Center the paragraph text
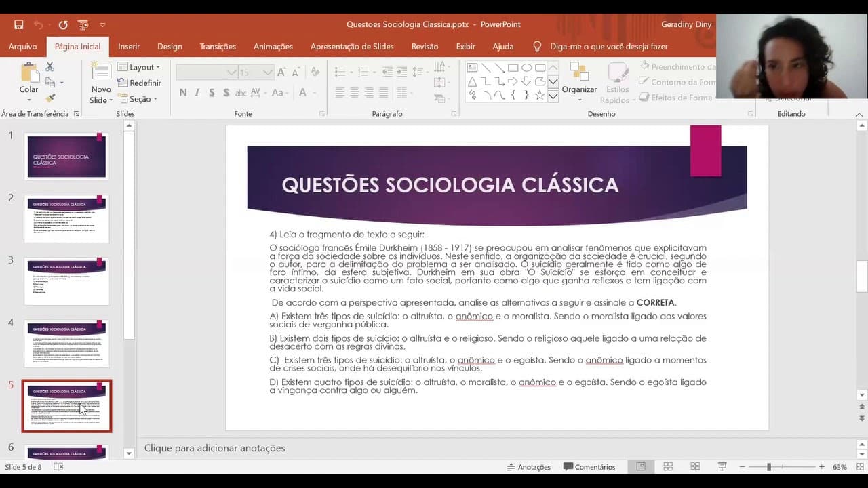This screenshot has width=868, height=488. (355, 93)
